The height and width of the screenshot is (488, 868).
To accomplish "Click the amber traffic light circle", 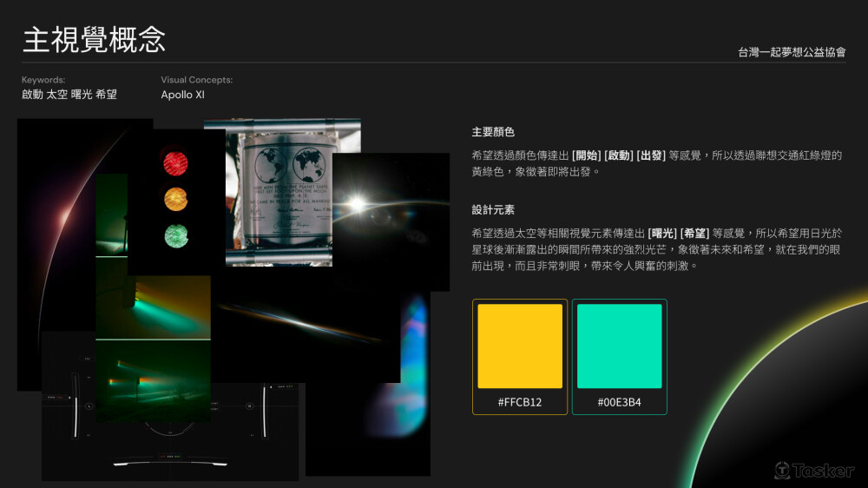I will [175, 199].
